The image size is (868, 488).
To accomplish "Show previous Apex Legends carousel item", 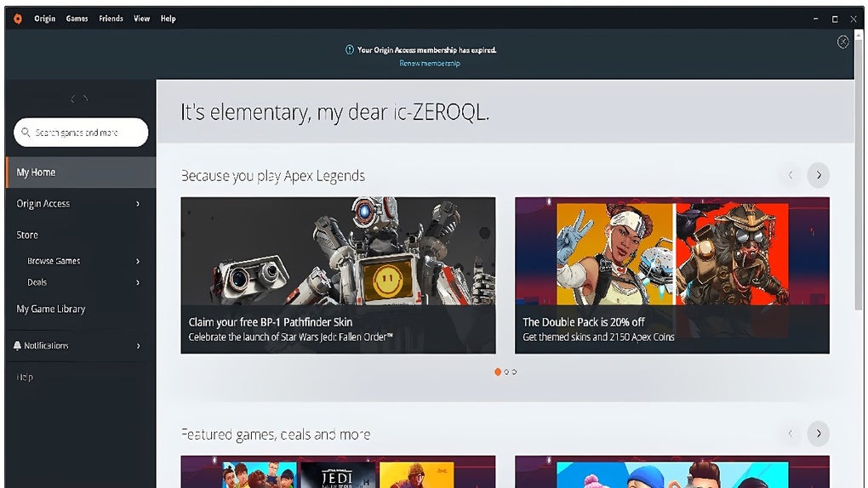I will click(791, 175).
